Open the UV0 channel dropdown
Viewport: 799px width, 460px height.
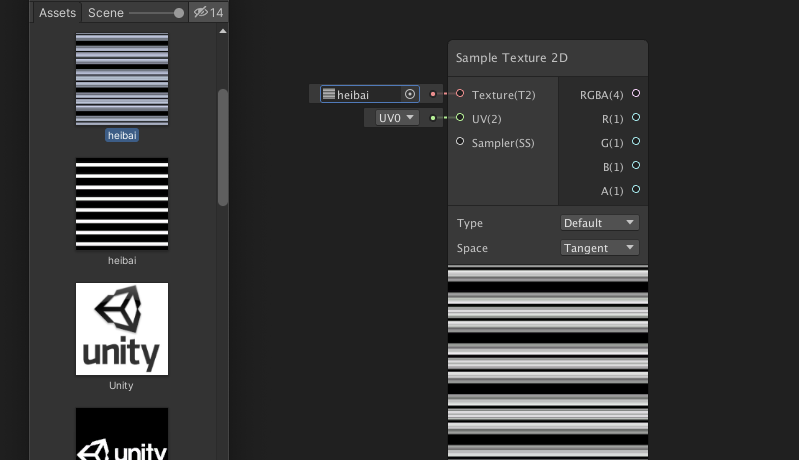(397, 118)
